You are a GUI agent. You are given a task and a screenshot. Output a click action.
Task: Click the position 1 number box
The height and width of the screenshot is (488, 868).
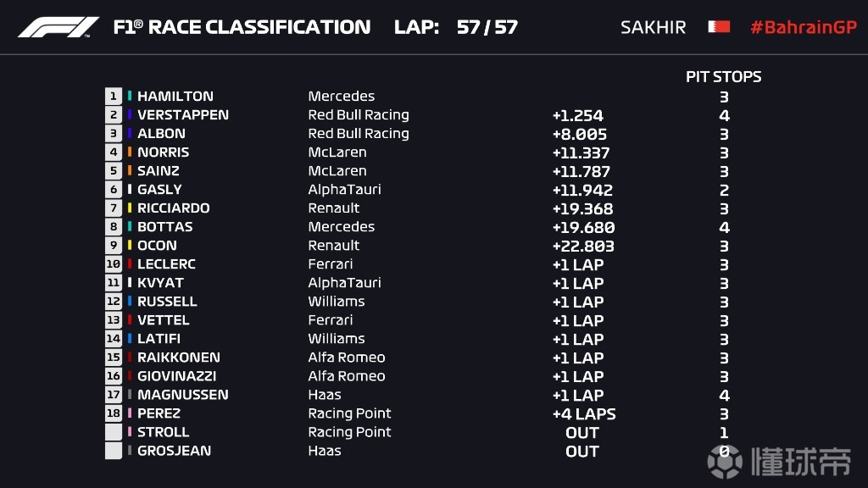[x=114, y=97]
